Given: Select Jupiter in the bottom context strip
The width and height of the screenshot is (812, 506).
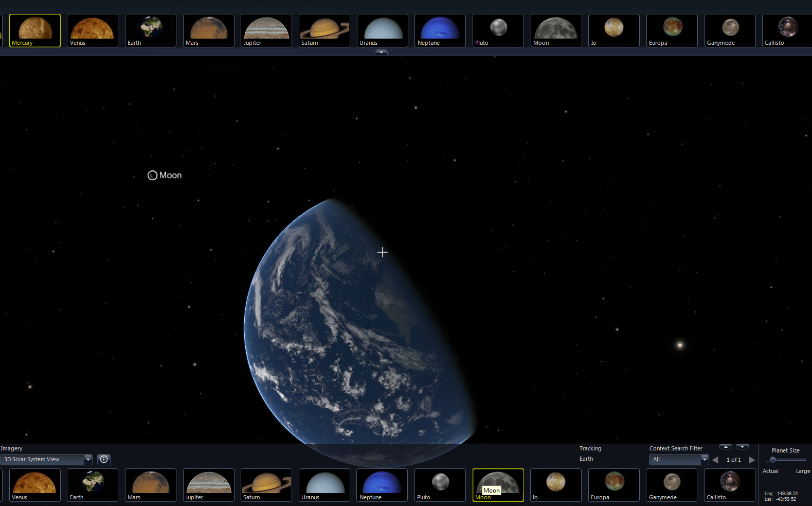Looking at the screenshot, I should [208, 484].
